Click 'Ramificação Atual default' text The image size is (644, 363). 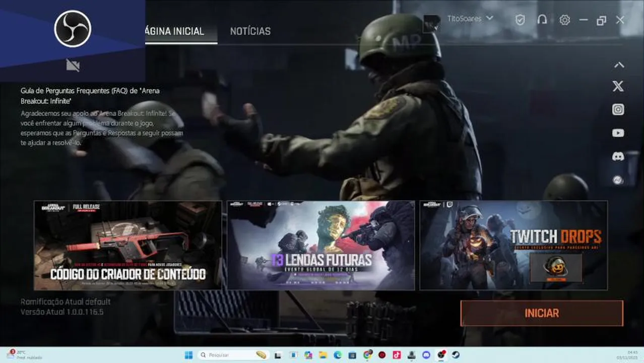pyautogui.click(x=66, y=301)
